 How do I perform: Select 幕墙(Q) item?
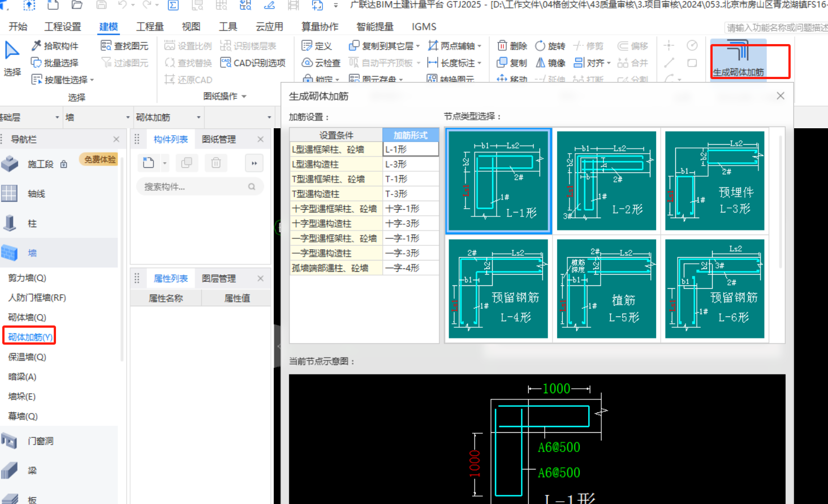pyautogui.click(x=23, y=416)
